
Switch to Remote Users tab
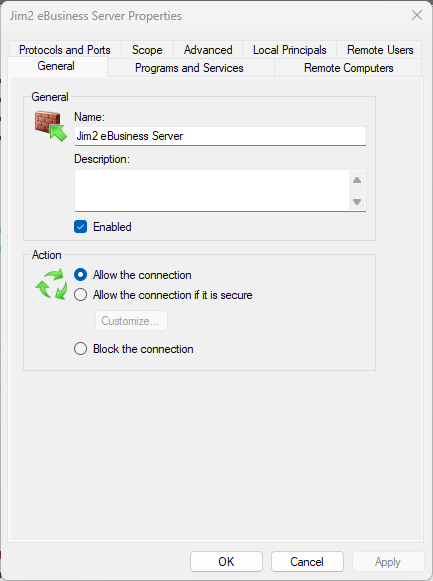click(x=380, y=50)
